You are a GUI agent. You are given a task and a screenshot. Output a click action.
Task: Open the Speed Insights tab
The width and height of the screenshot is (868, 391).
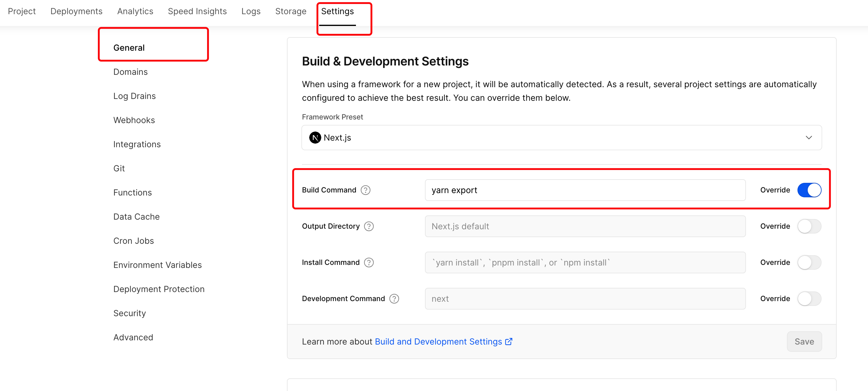click(197, 11)
